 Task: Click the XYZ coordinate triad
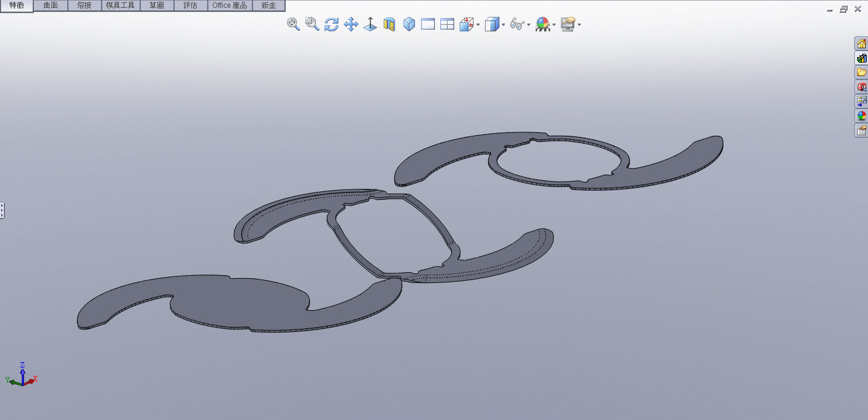(22, 374)
